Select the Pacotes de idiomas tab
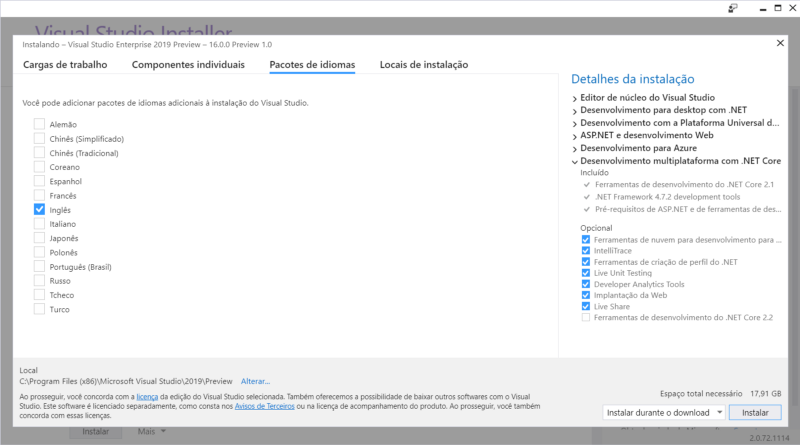This screenshot has width=800, height=445. coord(312,65)
